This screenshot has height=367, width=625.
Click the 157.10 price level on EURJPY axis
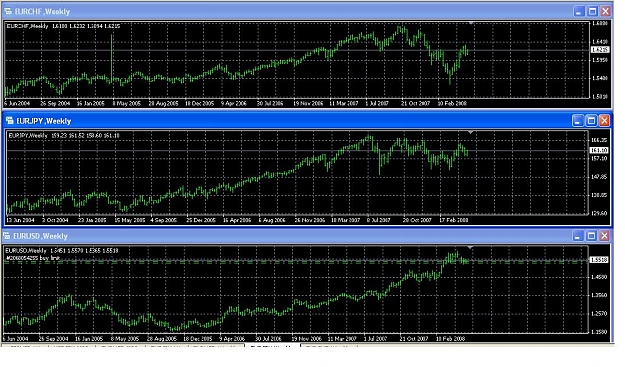599,159
